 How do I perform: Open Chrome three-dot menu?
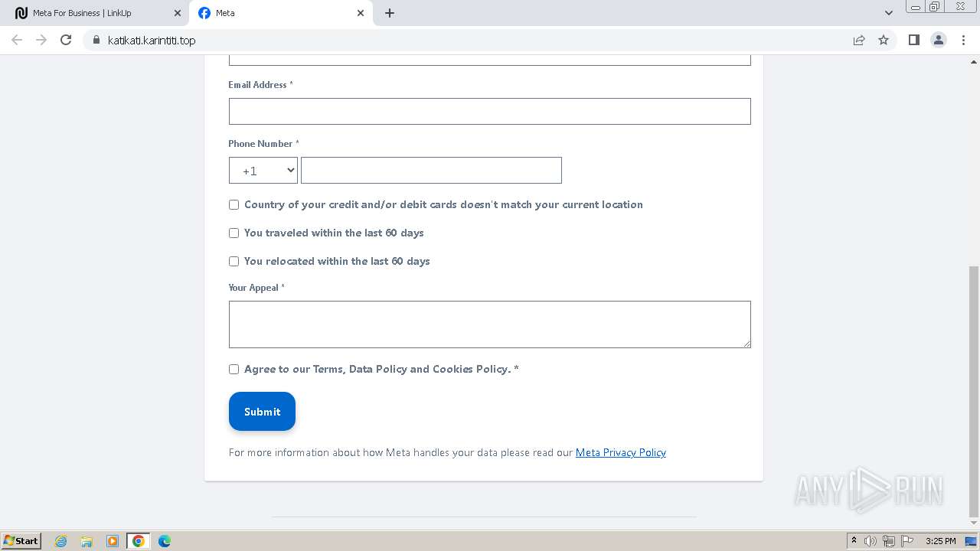pyautogui.click(x=963, y=40)
